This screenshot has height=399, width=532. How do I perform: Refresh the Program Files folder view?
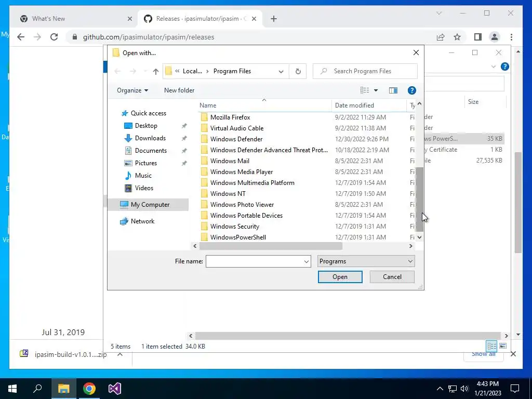click(298, 71)
